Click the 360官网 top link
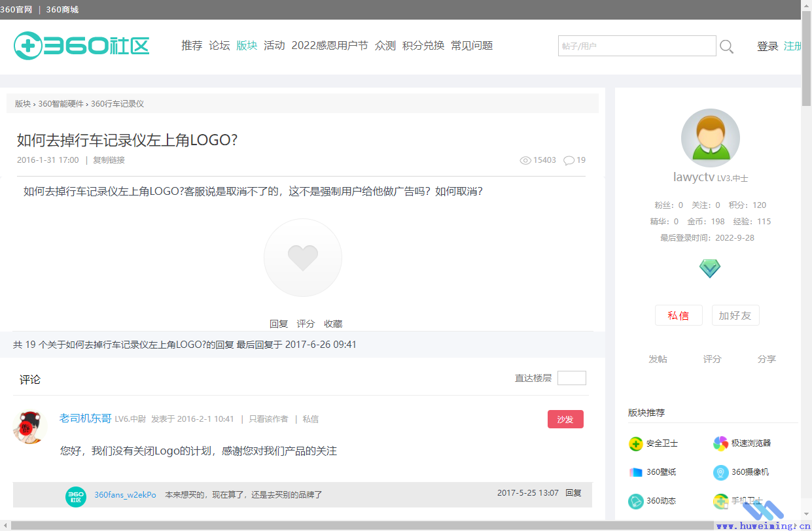The width and height of the screenshot is (812, 531). (x=16, y=10)
